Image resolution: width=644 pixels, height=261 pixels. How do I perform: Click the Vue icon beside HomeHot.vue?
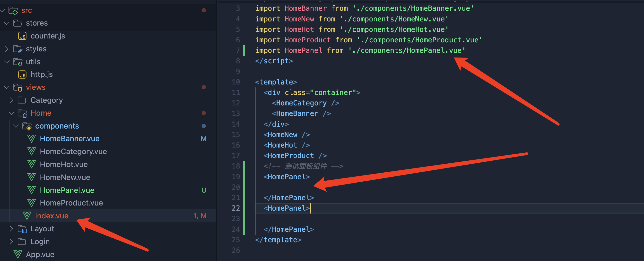32,164
